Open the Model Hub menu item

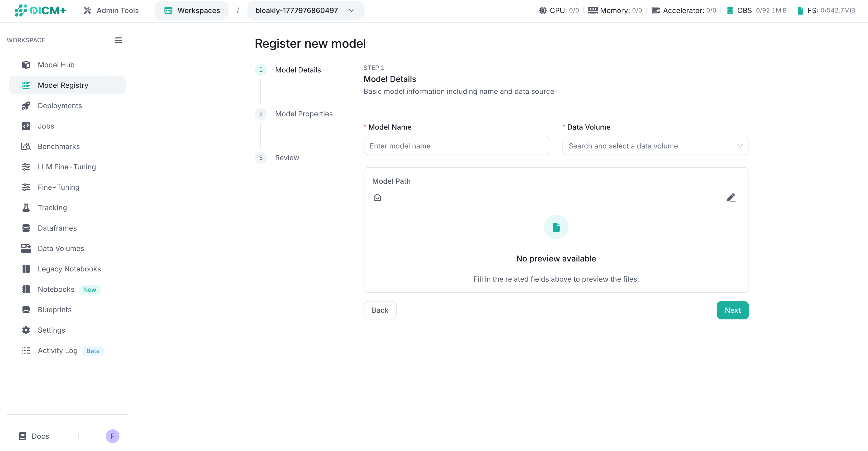pos(67,65)
